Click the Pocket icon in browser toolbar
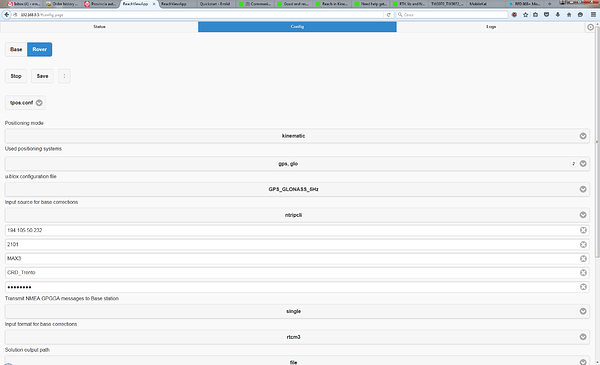Image resolution: width=600 pixels, height=365 pixels. click(546, 15)
